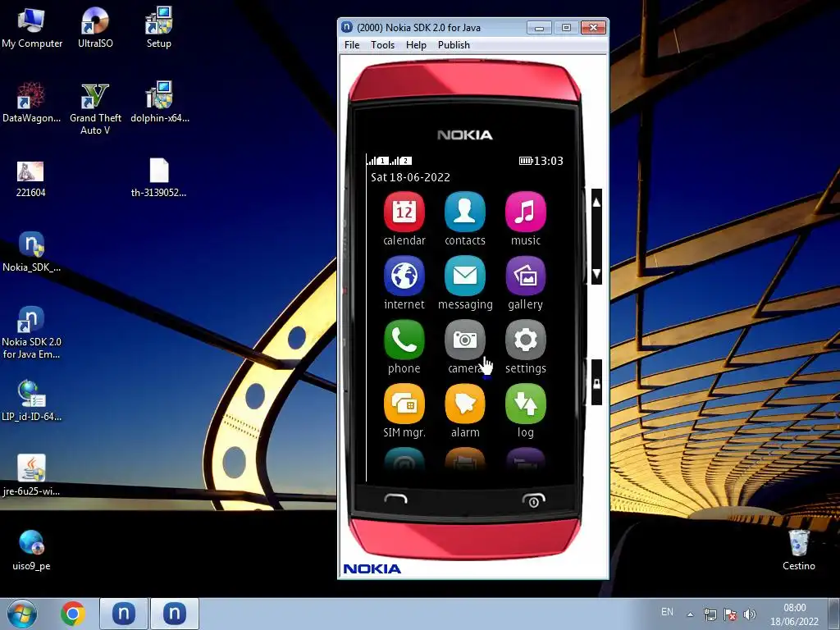Viewport: 840px width, 630px height.
Task: Open the phone settings gear icon
Action: [x=525, y=340]
